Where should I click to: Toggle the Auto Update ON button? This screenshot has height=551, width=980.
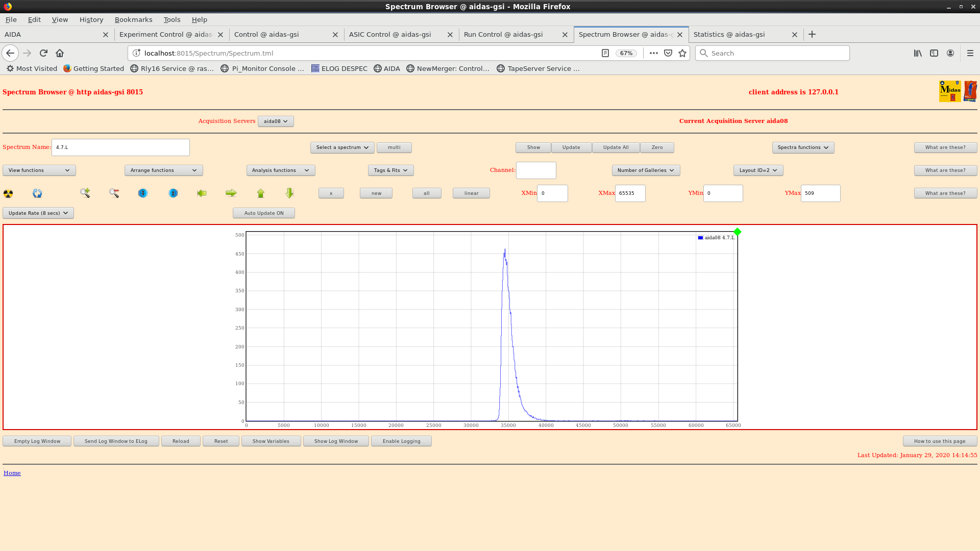[x=263, y=213]
